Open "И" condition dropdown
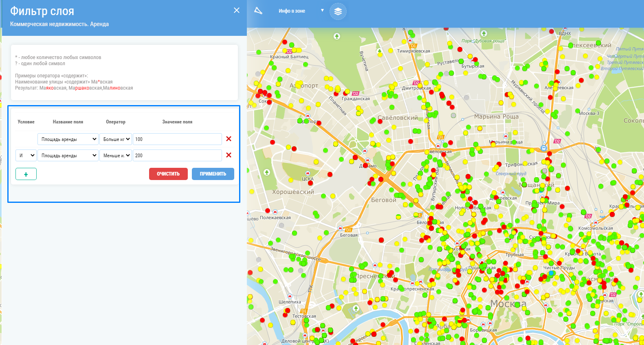Viewport: 644px width, 345px height. pos(26,156)
